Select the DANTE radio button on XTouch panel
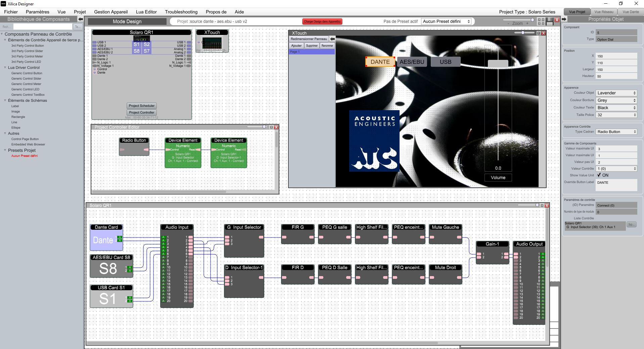This screenshot has width=644, height=349. [380, 62]
